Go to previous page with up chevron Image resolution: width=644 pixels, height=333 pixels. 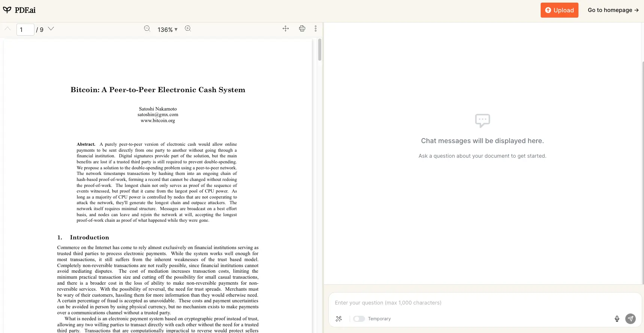click(7, 29)
